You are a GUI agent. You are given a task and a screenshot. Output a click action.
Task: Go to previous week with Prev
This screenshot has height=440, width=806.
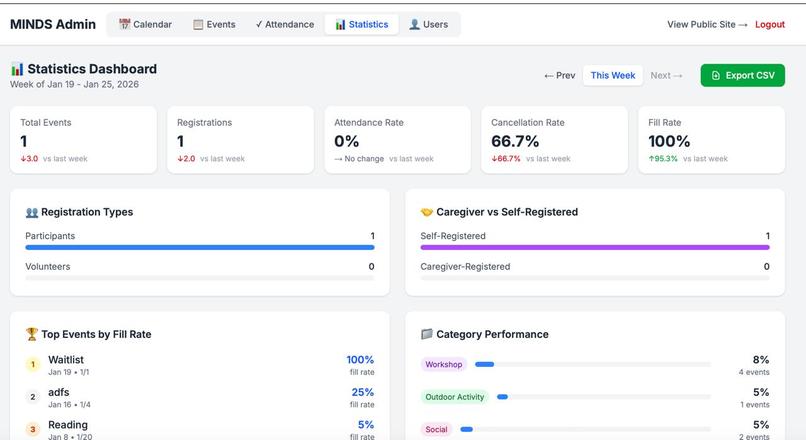coord(560,76)
